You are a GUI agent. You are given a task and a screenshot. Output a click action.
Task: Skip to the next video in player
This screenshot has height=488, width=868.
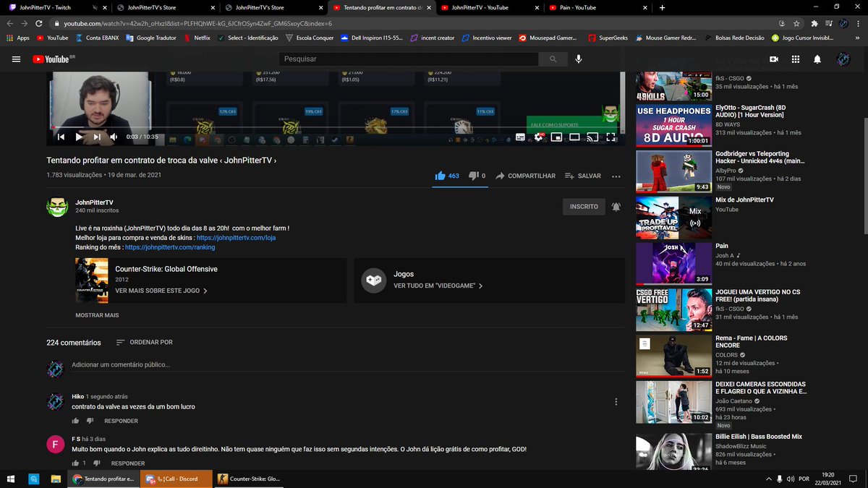(96, 137)
